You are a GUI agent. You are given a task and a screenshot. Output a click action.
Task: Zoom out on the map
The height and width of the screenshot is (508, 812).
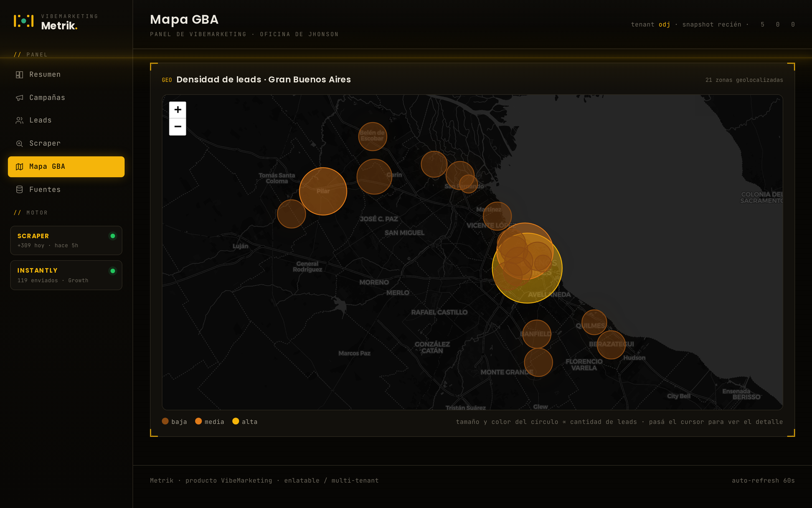(178, 127)
